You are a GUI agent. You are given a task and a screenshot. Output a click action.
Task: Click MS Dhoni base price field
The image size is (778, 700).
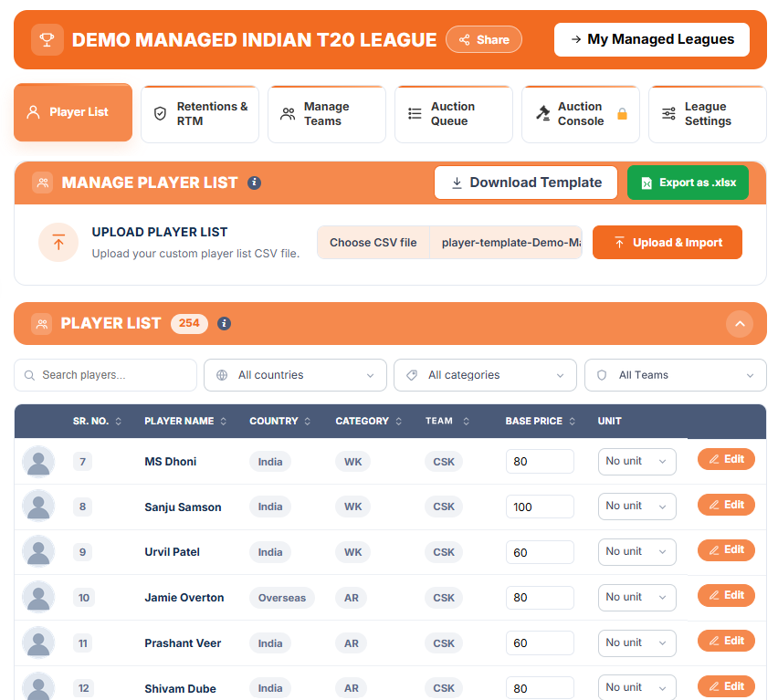tap(540, 462)
